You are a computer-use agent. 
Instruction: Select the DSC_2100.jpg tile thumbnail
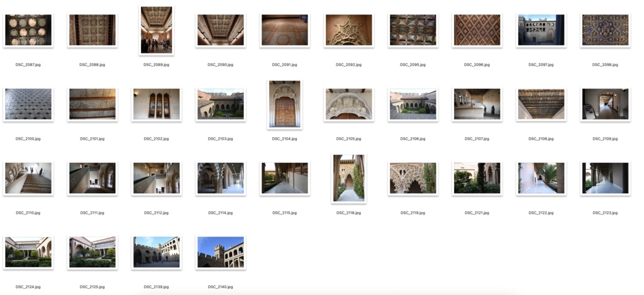coord(28,104)
